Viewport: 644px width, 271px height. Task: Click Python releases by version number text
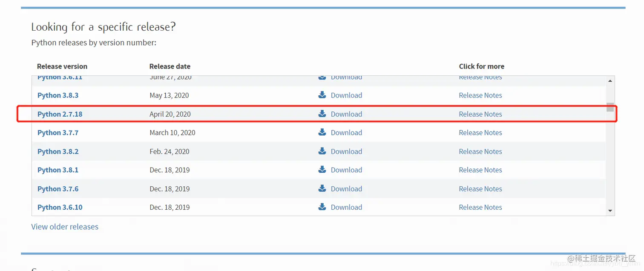[x=94, y=43]
